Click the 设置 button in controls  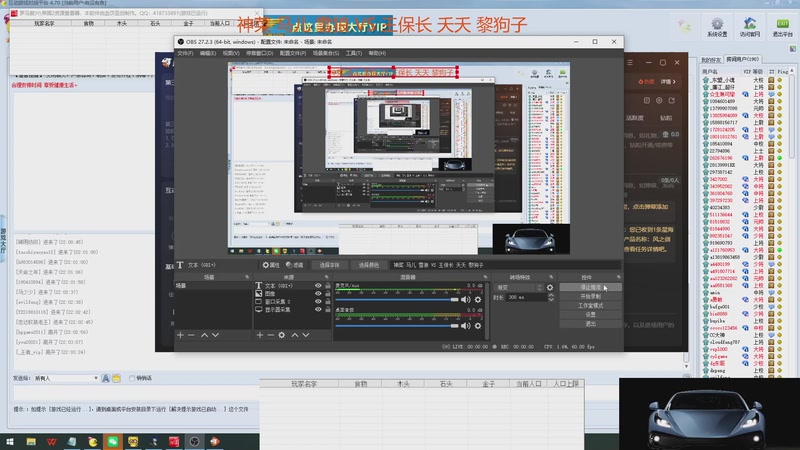pyautogui.click(x=590, y=315)
